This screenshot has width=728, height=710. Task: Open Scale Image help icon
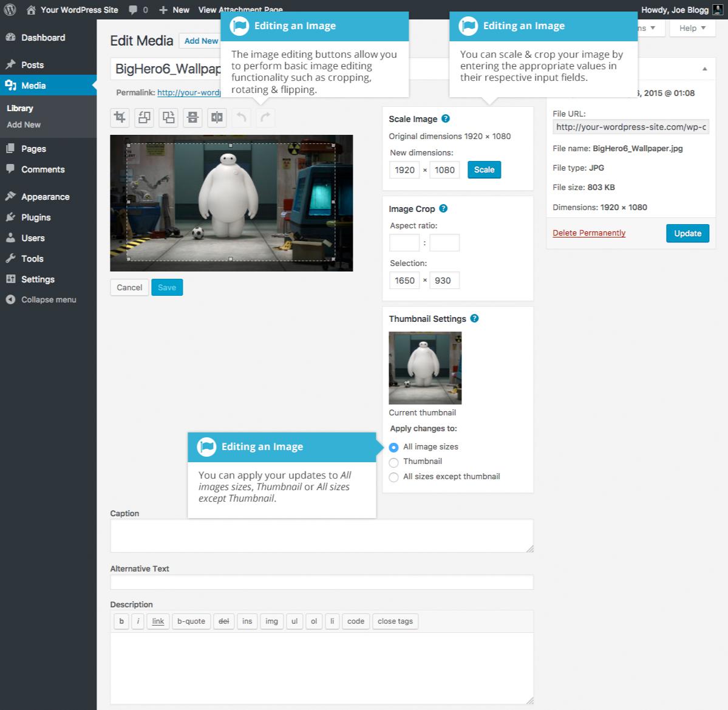[x=445, y=118]
